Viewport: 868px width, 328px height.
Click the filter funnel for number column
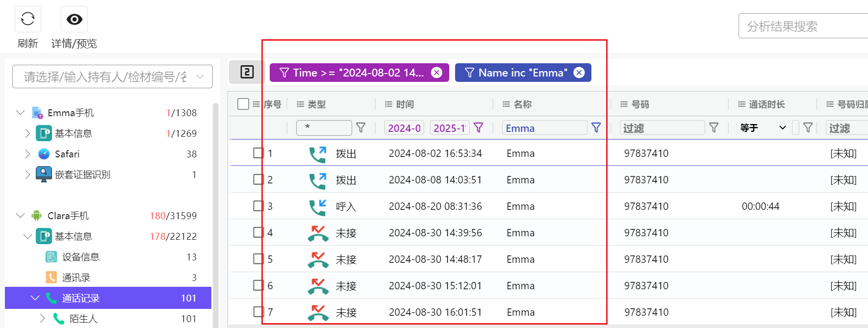click(x=714, y=127)
